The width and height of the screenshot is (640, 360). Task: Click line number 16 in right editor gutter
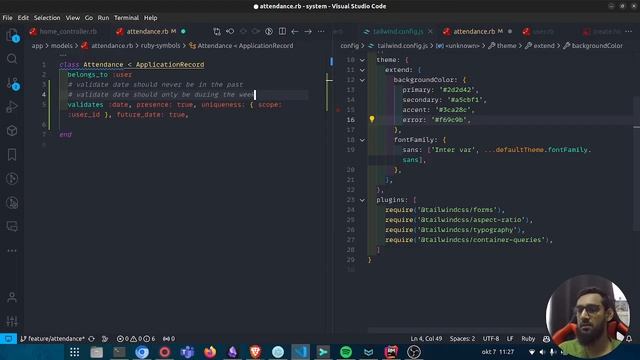(x=351, y=120)
